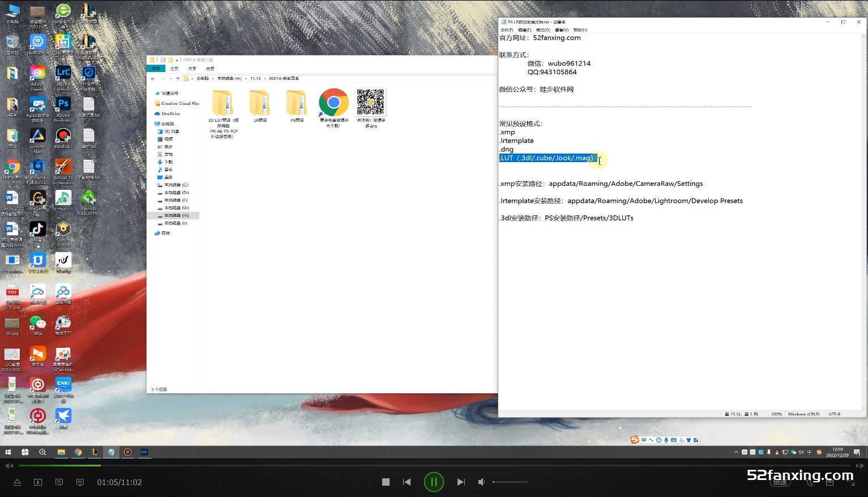Click the .3dl install path line in Notepad
Screen dimensions: 868x497
pyautogui.click(x=566, y=218)
